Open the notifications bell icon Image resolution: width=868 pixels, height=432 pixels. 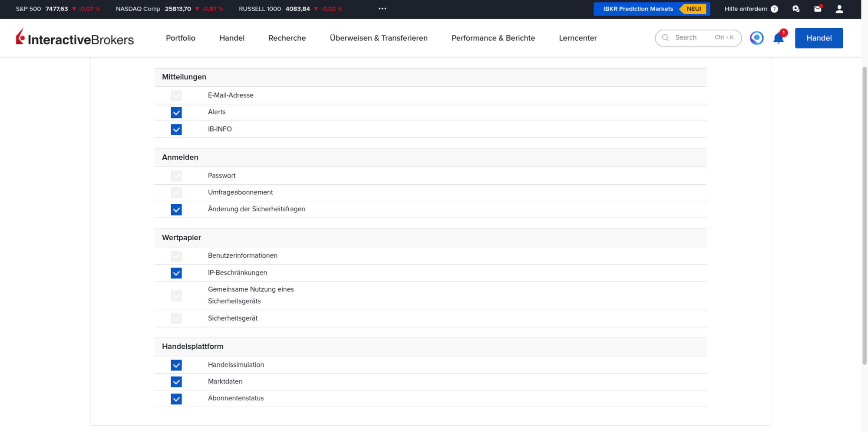(779, 38)
